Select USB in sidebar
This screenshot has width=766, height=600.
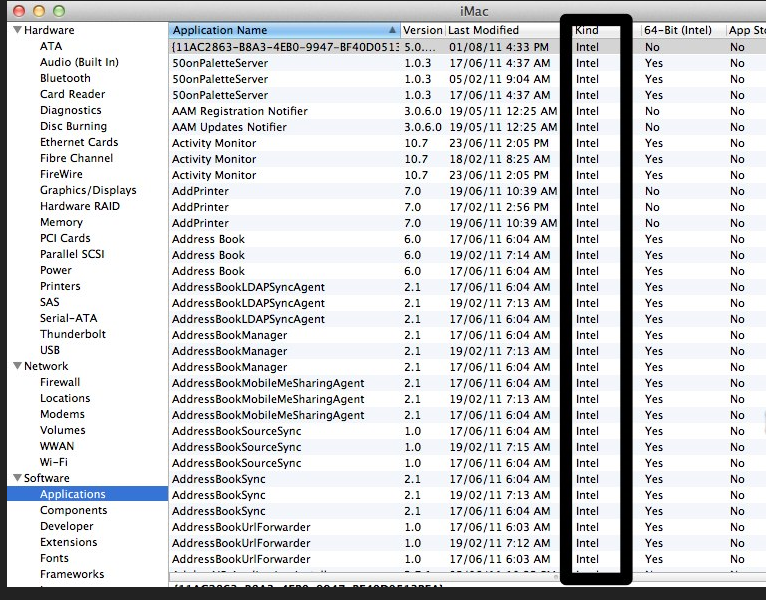(50, 350)
